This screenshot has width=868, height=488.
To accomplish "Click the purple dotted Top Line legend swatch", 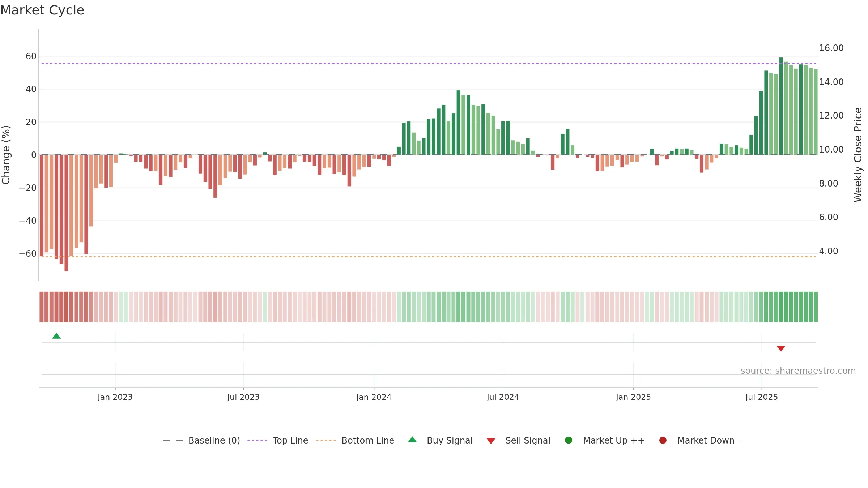I will coord(257,440).
